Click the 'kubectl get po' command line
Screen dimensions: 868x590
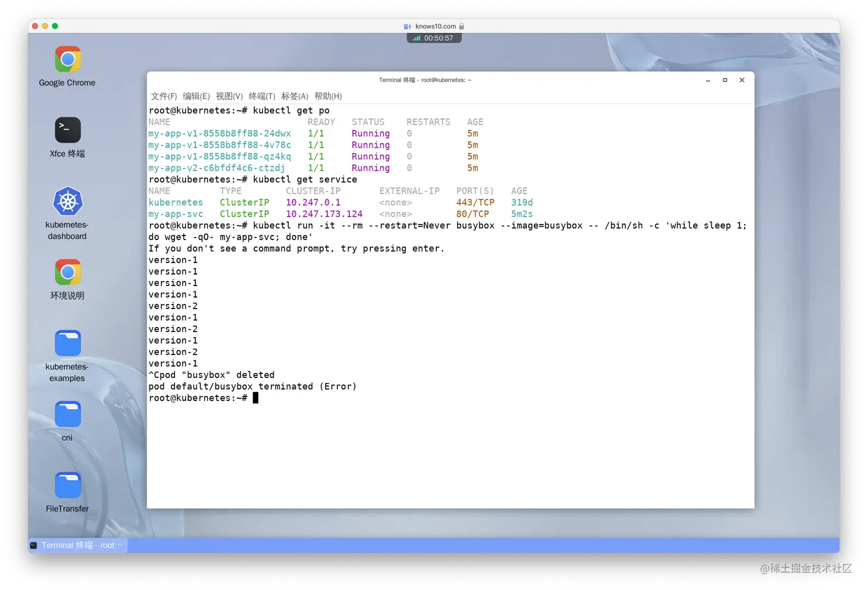[239, 110]
